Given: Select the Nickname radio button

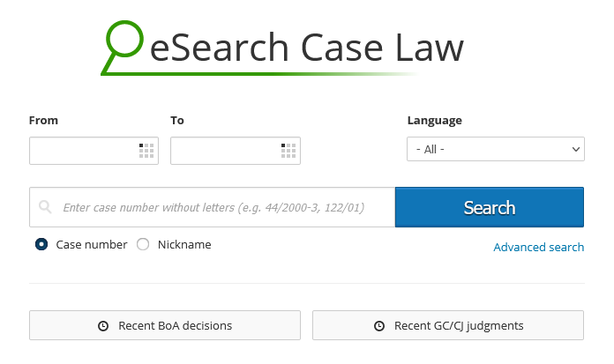Looking at the screenshot, I should [x=143, y=244].
